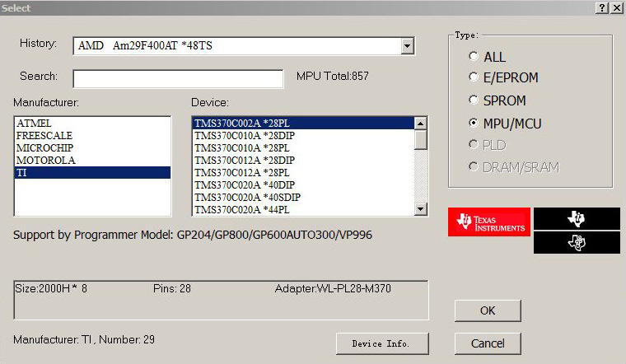Click the Size:2000H * 8 text
The image size is (626, 364).
(x=51, y=288)
